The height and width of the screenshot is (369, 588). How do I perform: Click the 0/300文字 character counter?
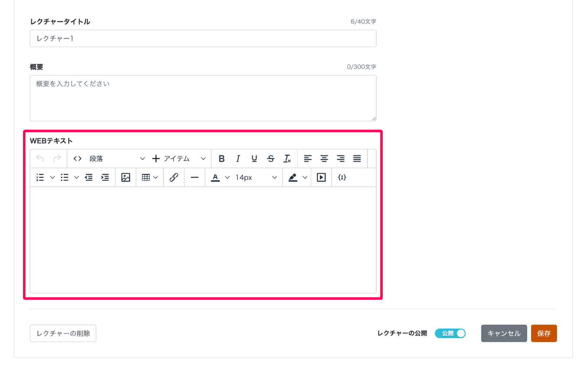362,67
